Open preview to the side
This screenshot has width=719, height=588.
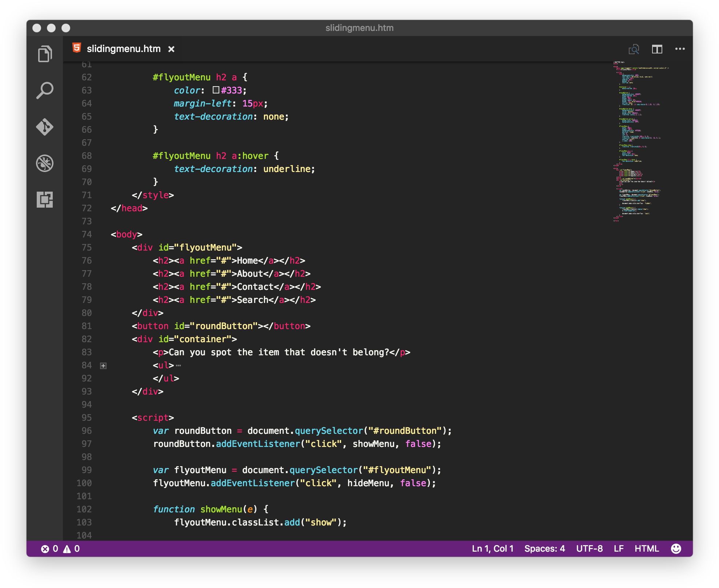coord(634,49)
